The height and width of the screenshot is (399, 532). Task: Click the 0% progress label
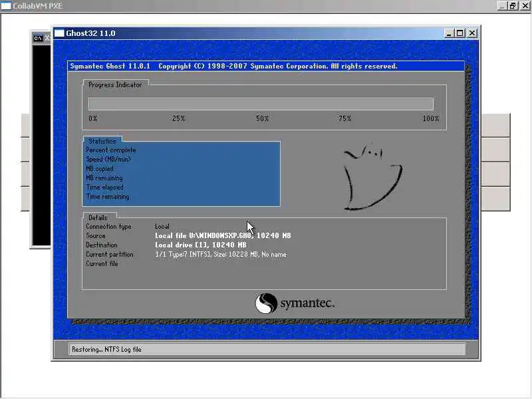tap(93, 118)
